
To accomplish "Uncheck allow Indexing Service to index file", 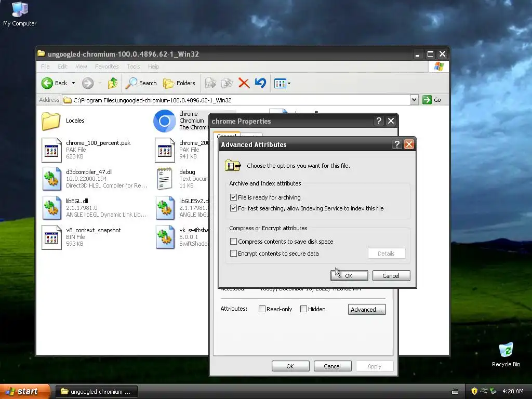I will click(233, 208).
